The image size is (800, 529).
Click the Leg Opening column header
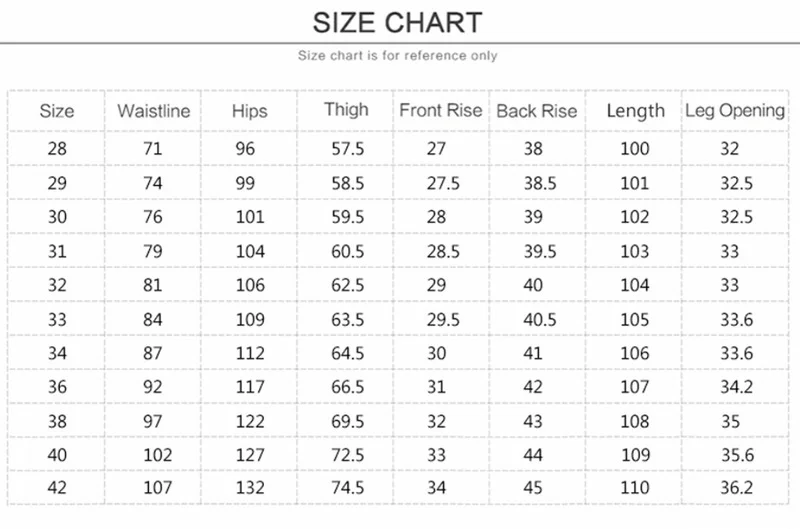pos(735,110)
